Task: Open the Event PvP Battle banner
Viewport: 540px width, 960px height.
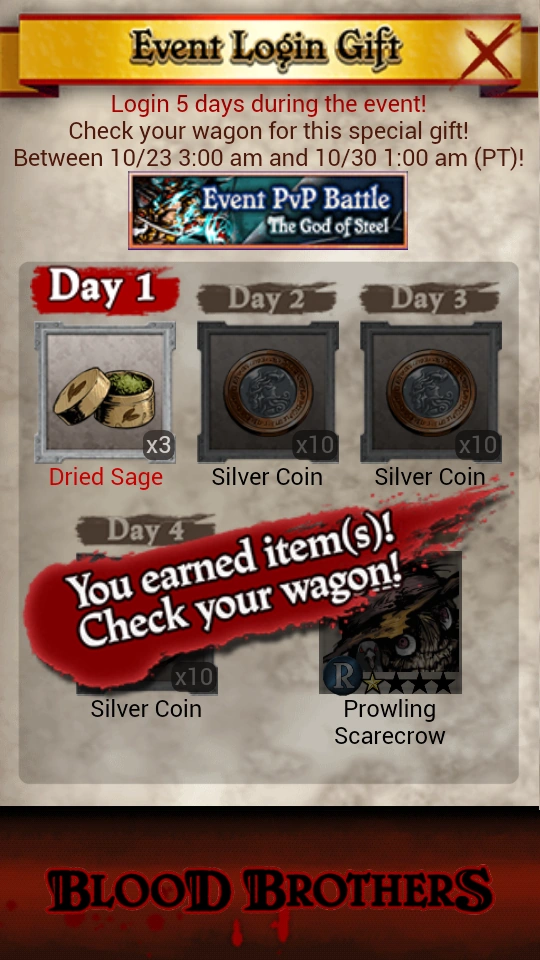Action: coord(268,211)
